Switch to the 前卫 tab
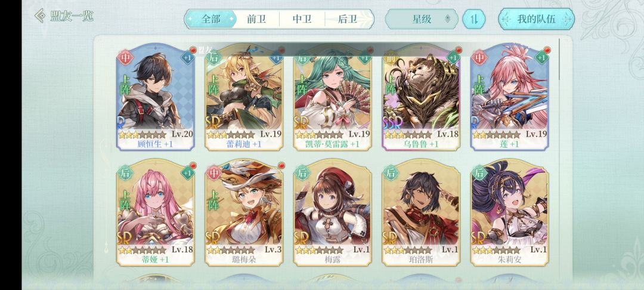The width and height of the screenshot is (644, 290). click(256, 19)
